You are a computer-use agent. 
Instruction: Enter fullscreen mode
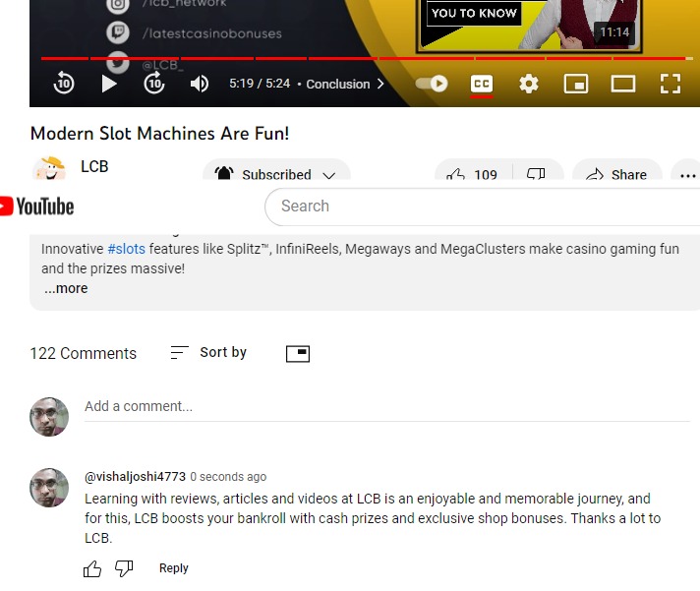[671, 84]
